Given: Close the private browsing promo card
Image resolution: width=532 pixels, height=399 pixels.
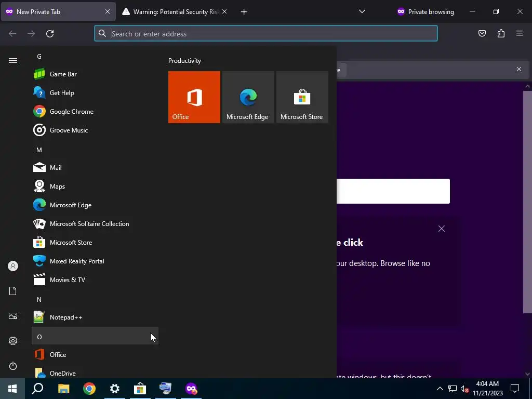Looking at the screenshot, I should click(x=442, y=229).
